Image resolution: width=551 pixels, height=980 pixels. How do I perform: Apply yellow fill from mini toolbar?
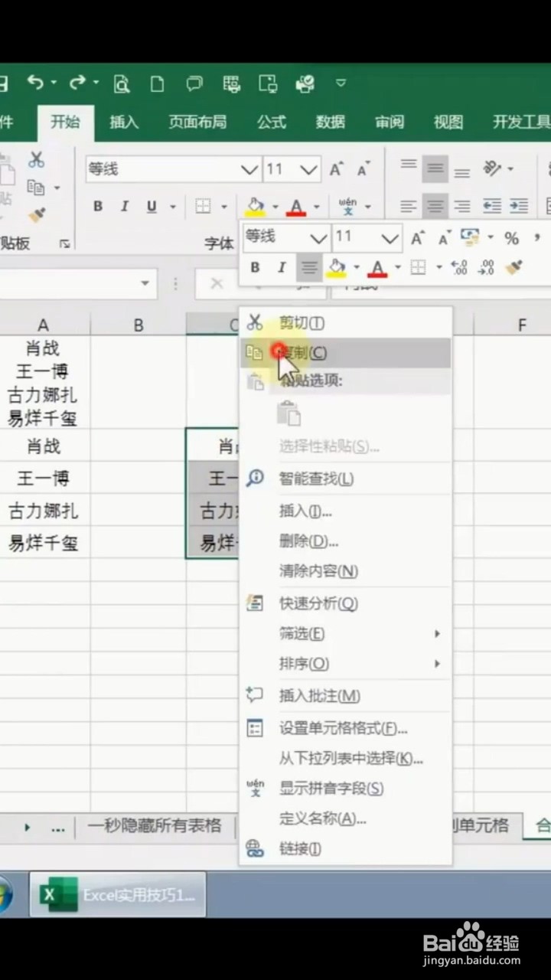pos(336,267)
